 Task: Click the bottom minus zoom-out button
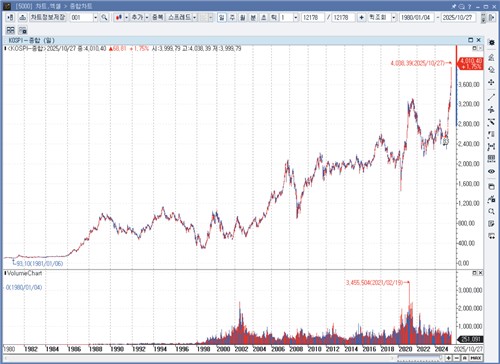click(457, 358)
